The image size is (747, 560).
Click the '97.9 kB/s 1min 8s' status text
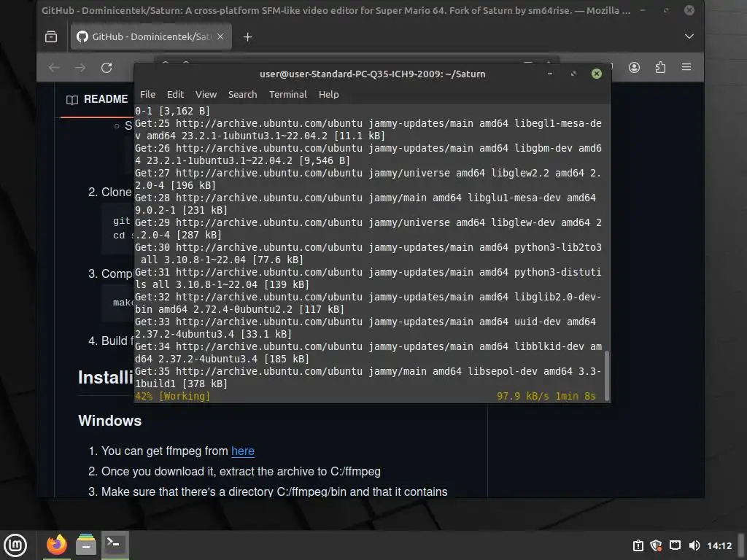coord(546,396)
